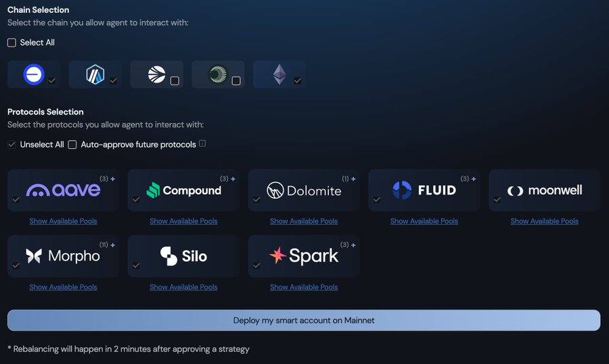Show Available Pools for Dolomite
Viewport: 609px width, 364px height.
(304, 221)
